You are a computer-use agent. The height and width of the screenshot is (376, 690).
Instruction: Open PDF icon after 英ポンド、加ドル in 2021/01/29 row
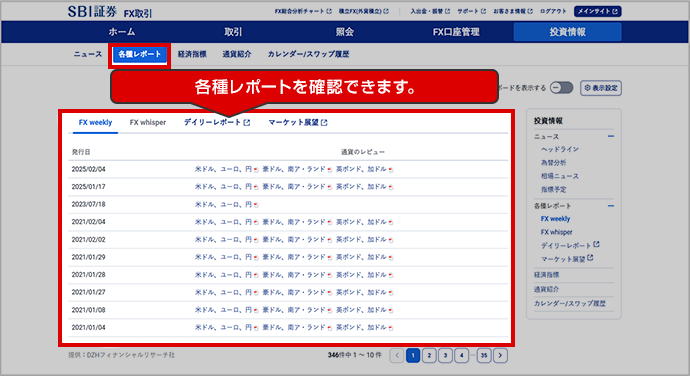click(x=391, y=258)
